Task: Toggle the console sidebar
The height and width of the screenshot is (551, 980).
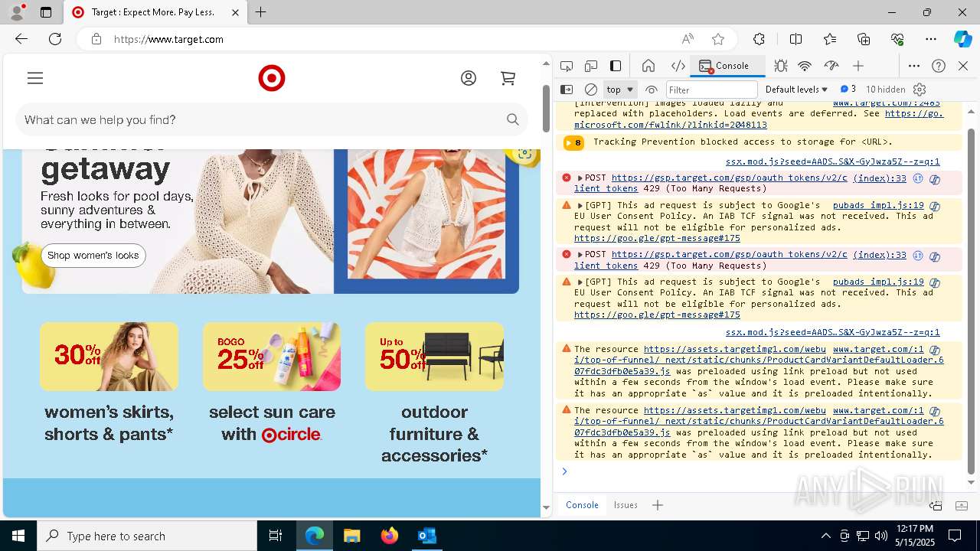Action: pyautogui.click(x=567, y=90)
